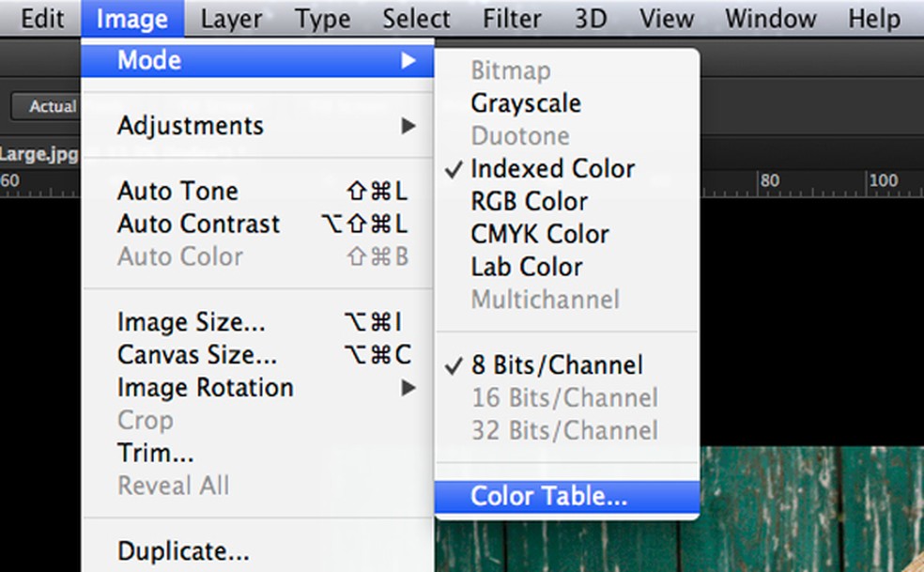Open the Filter menu
Screen dimensions: 924x572
click(512, 19)
